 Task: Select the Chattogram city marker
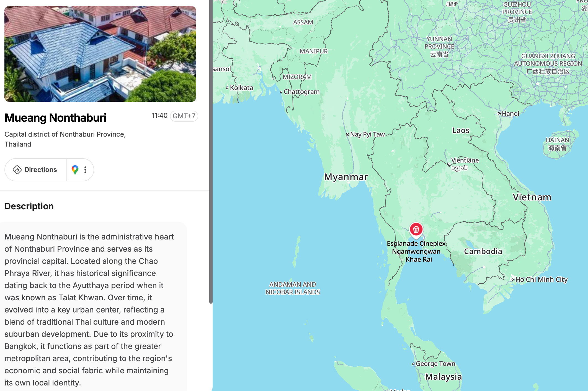tap(281, 92)
